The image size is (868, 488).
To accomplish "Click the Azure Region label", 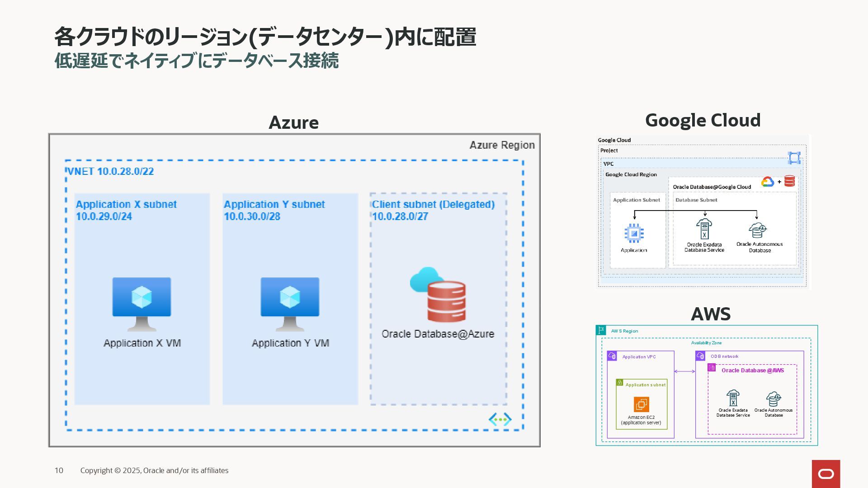I will click(502, 145).
